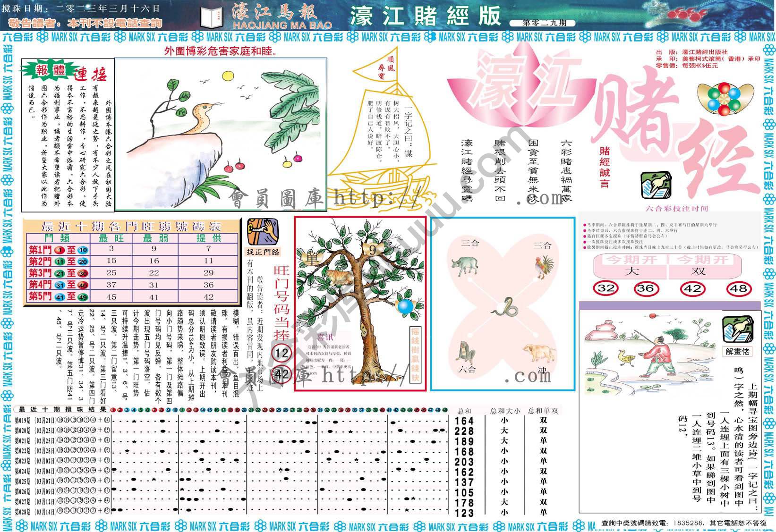Click the 最旺 column header
The width and height of the screenshot is (776, 532).
coord(111,238)
